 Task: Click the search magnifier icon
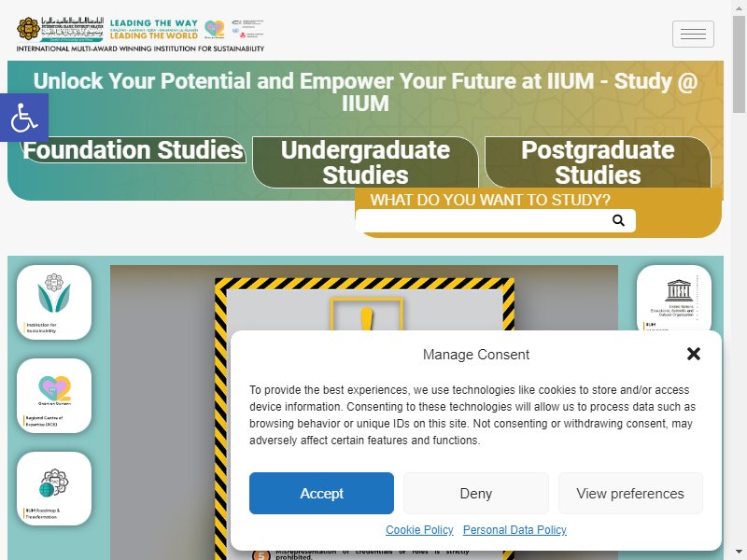(x=618, y=220)
